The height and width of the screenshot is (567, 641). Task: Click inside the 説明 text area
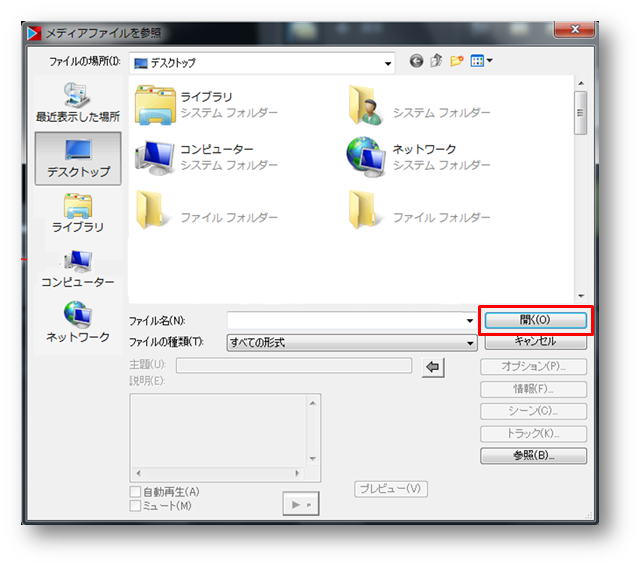(x=218, y=430)
